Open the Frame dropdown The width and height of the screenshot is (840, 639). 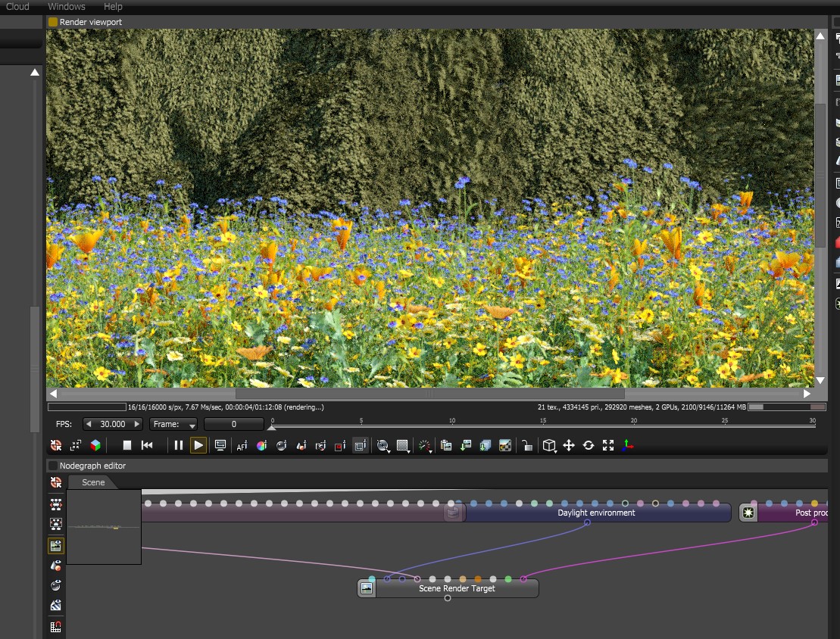pos(173,424)
